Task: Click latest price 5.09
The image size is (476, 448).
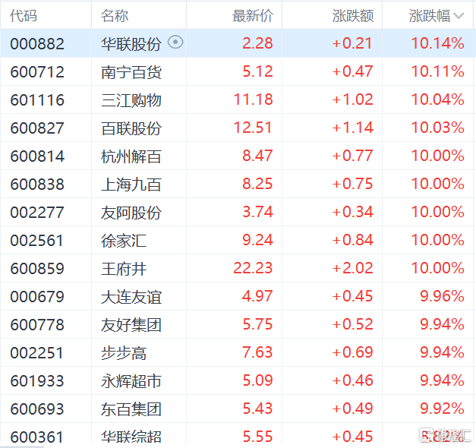Action: pyautogui.click(x=257, y=380)
